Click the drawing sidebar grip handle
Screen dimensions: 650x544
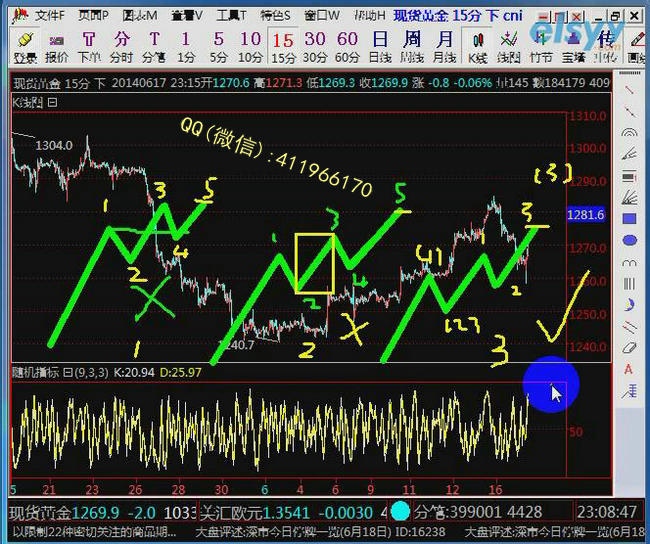click(629, 73)
